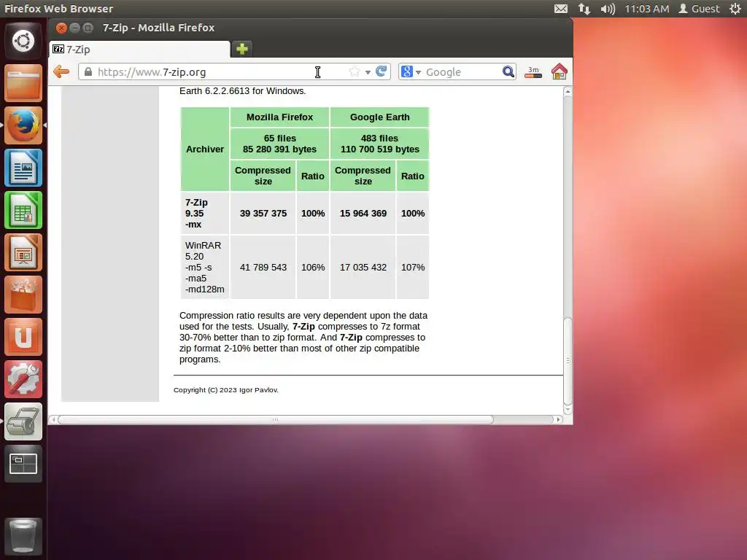Viewport: 747px width, 560px height.
Task: Bookmark page with star icon
Action: (x=354, y=72)
